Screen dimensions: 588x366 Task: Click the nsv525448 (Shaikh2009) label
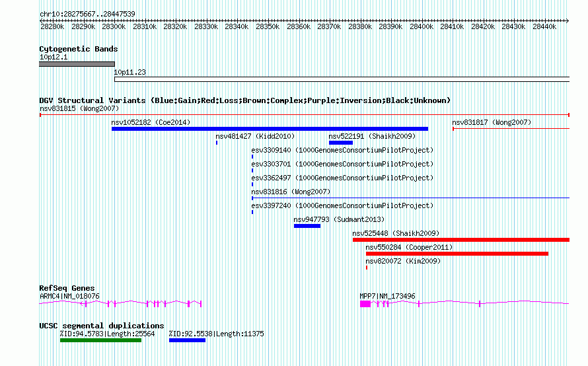click(x=396, y=233)
